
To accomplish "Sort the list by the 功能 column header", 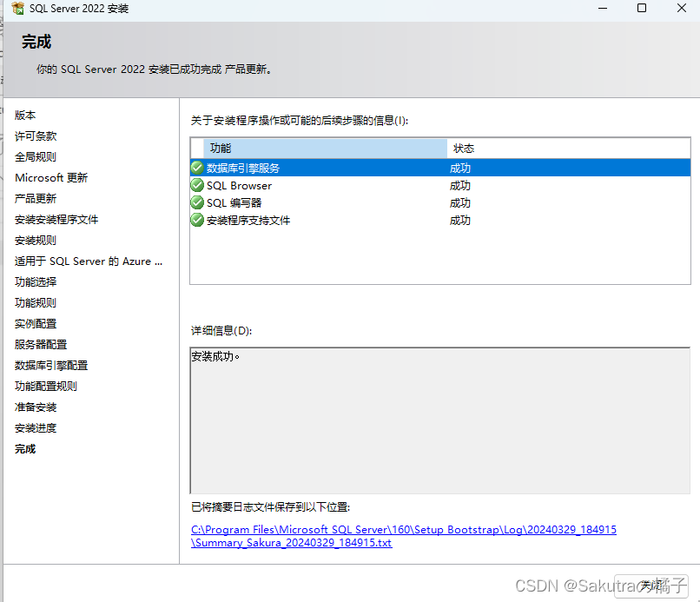I will 325,149.
